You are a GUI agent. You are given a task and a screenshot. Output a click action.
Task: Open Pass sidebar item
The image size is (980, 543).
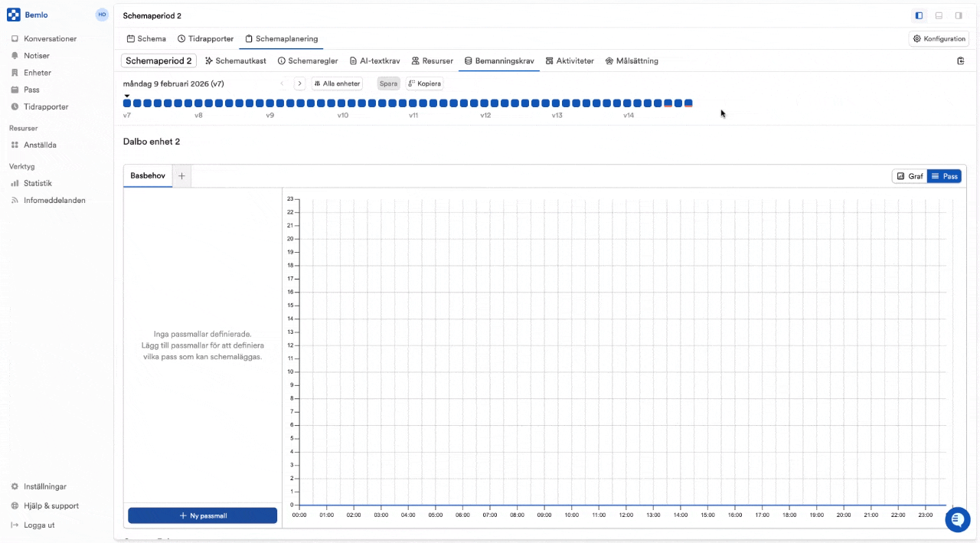pos(31,90)
